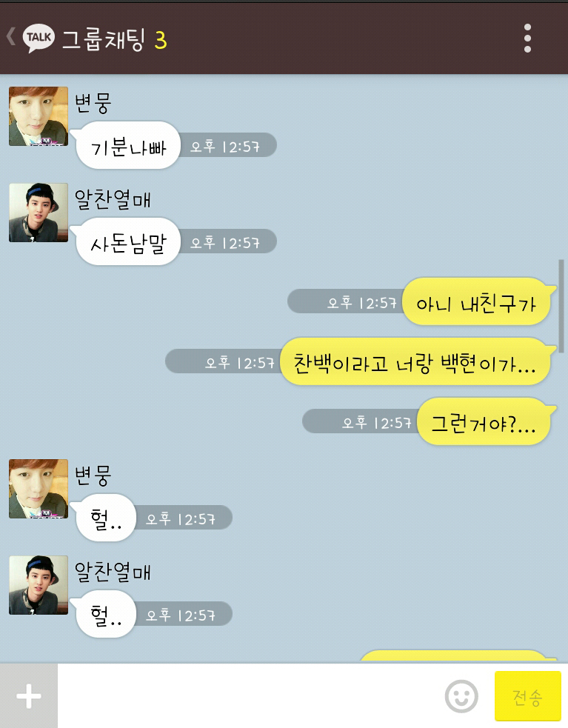Tap the yellow 그런거야?... bubble
Screen dimensions: 568x728
pos(484,421)
